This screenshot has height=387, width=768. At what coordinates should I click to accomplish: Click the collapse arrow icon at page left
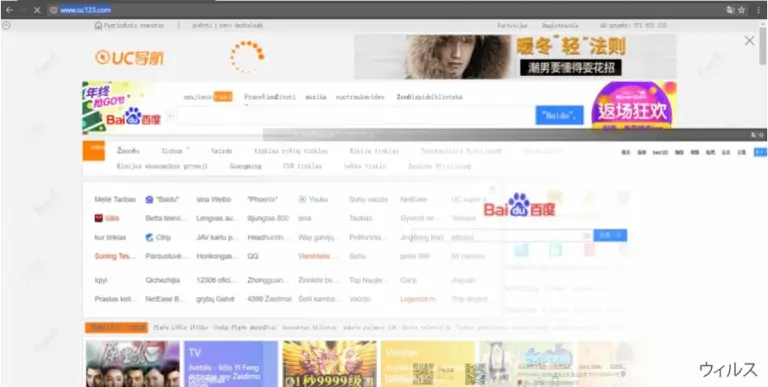5,25
